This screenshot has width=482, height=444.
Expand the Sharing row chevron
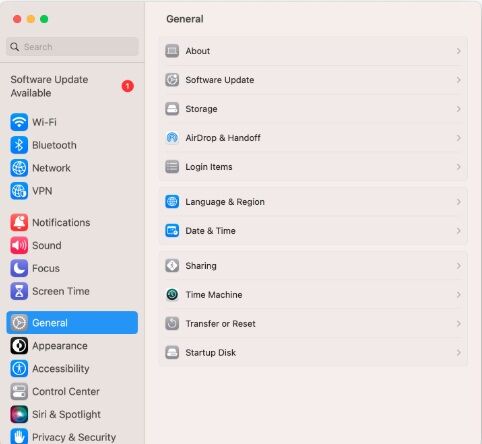pyautogui.click(x=459, y=266)
